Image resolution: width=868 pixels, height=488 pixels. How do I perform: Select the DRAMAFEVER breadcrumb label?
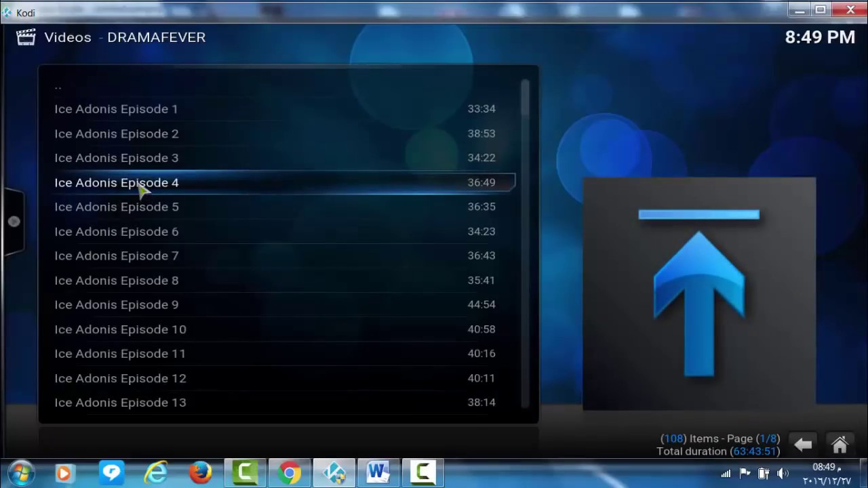pyautogui.click(x=156, y=37)
